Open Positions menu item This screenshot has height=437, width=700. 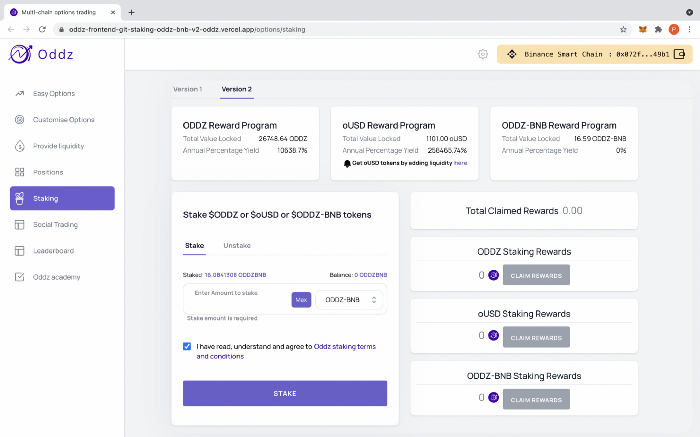pos(62,172)
